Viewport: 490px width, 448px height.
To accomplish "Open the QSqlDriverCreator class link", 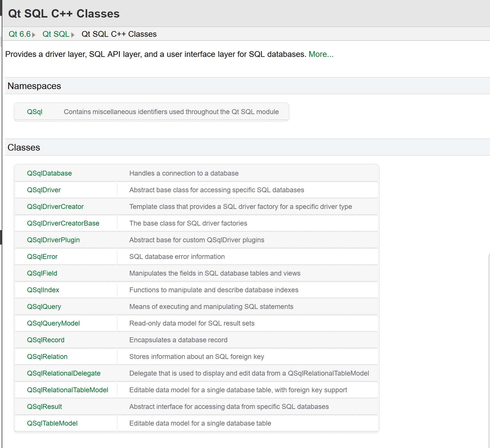I will 55,207.
